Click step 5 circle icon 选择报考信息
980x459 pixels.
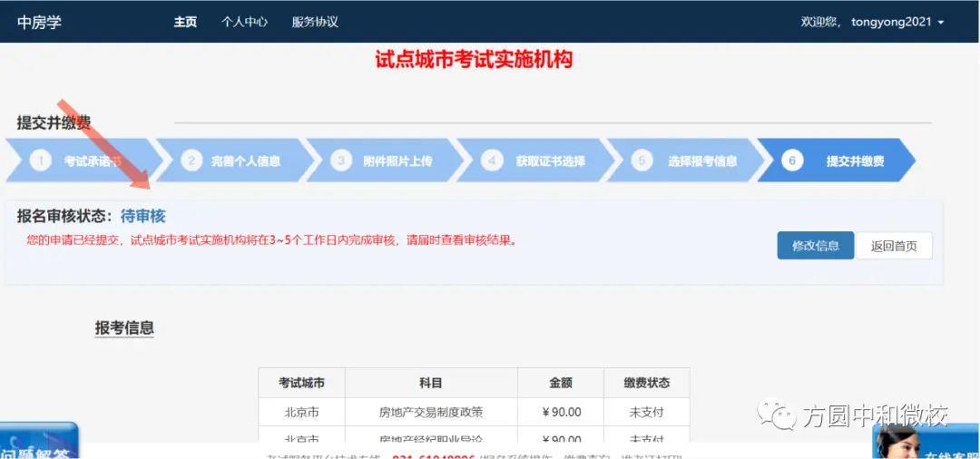pos(642,161)
